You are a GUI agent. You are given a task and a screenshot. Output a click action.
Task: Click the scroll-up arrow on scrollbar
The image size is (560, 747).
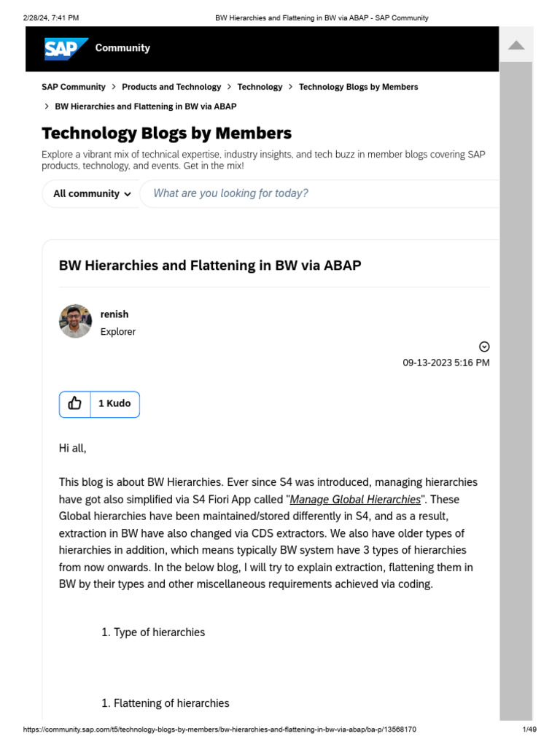(516, 45)
